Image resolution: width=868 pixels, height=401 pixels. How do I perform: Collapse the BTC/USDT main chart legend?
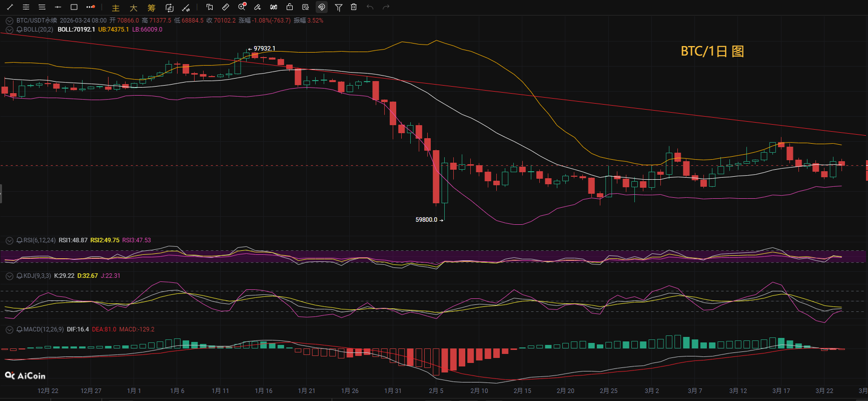point(9,21)
